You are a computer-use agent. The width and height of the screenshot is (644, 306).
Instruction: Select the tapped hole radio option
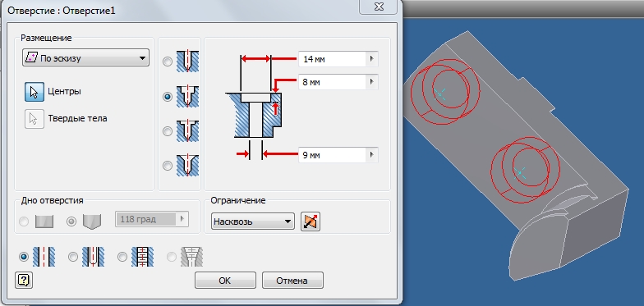tap(122, 257)
